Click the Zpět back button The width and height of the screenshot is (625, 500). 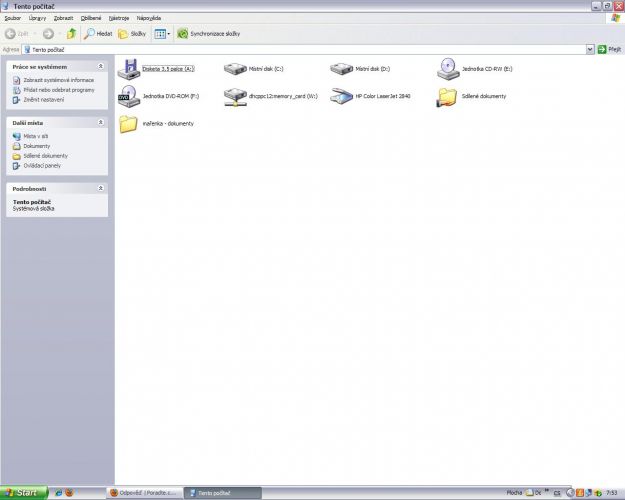tap(17, 34)
